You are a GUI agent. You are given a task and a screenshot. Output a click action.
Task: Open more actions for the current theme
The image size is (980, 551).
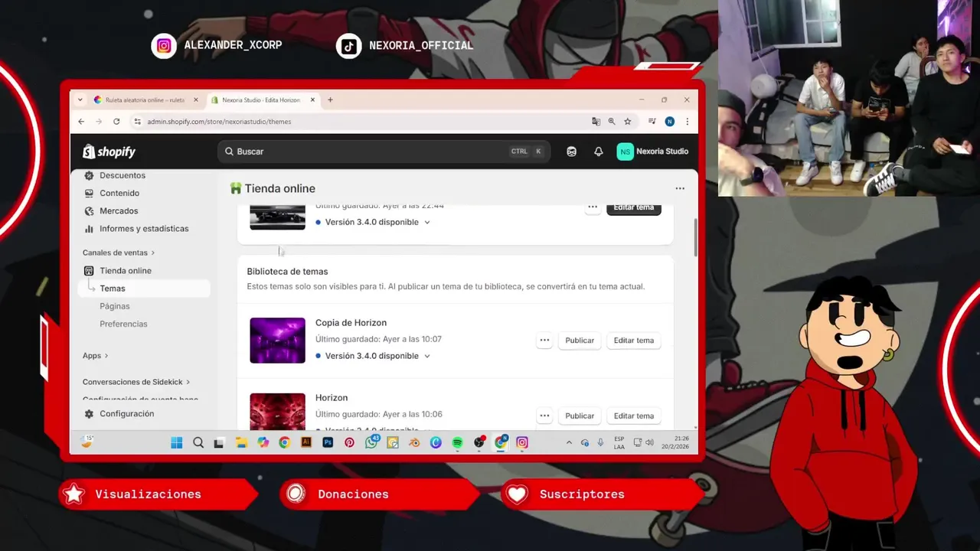[x=592, y=207]
